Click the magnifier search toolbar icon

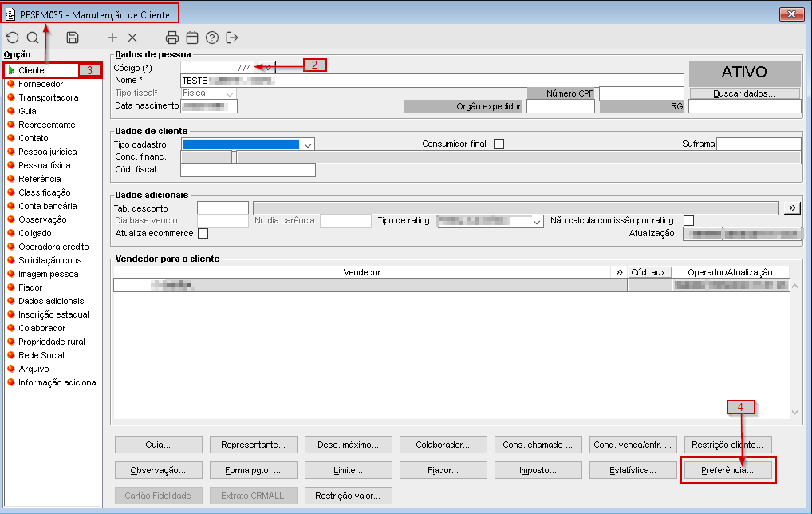33,38
